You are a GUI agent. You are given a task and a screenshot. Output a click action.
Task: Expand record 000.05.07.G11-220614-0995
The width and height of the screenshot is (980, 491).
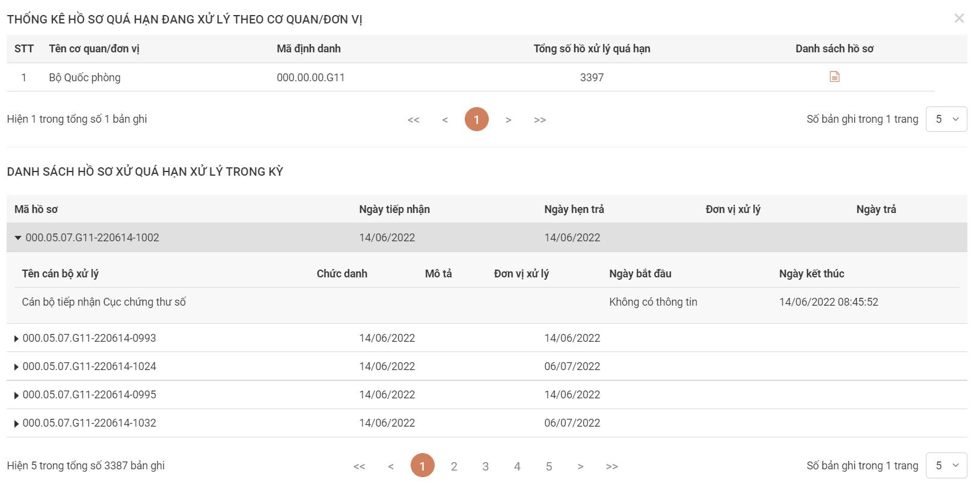tap(16, 395)
